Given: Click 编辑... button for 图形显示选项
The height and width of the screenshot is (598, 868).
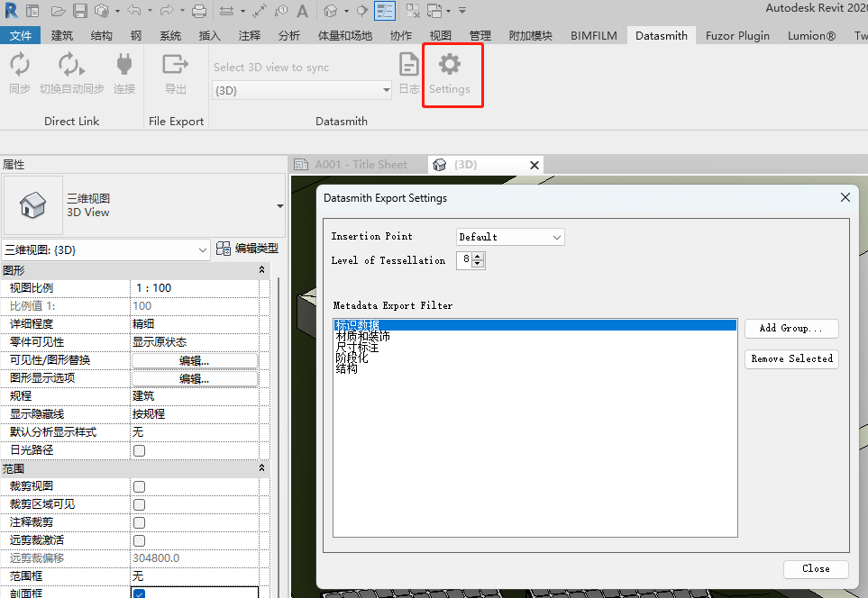Looking at the screenshot, I should click(195, 378).
